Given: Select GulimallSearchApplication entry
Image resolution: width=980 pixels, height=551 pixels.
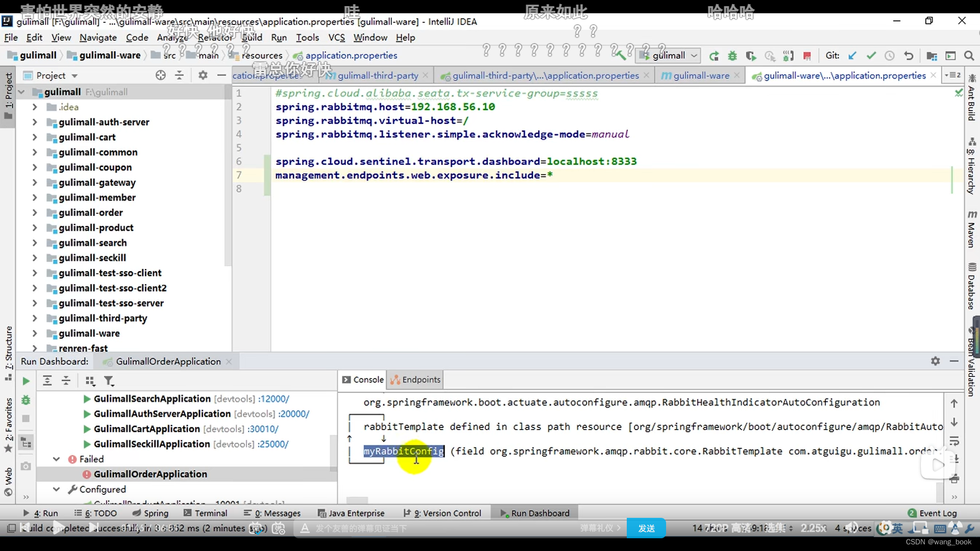Looking at the screenshot, I should tap(152, 398).
